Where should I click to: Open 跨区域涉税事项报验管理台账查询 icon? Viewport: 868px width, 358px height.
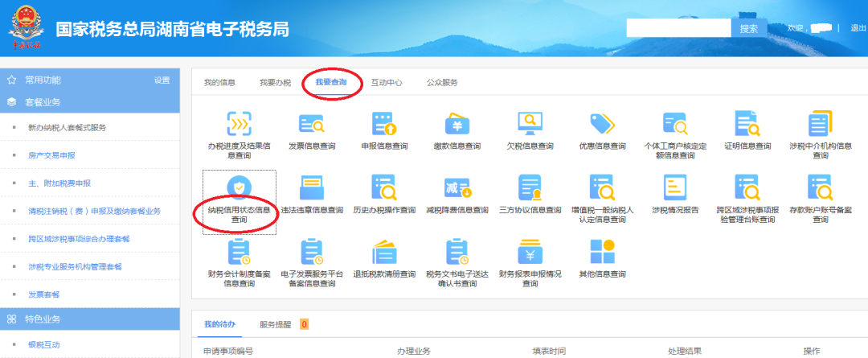(x=747, y=187)
